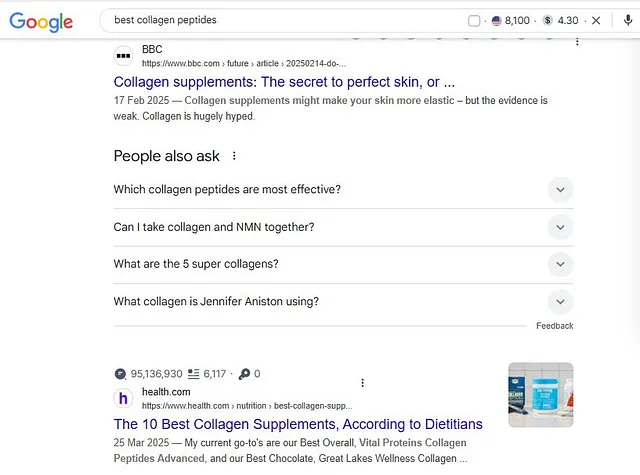Open 'The 10 Best Collagen Supplements' link
The width and height of the screenshot is (640, 475).
click(298, 424)
